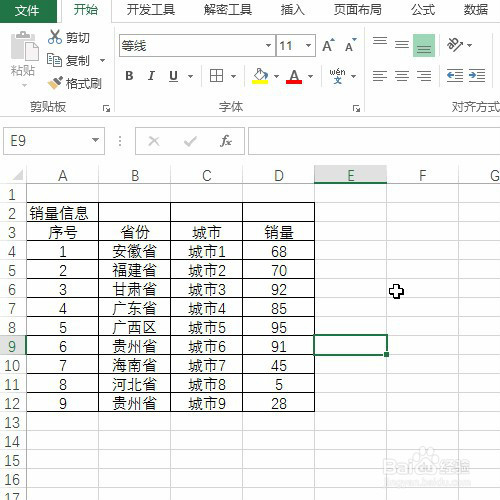Screen dimensions: 500x500
Task: Switch to the 页面布局 tab
Action: (x=358, y=10)
